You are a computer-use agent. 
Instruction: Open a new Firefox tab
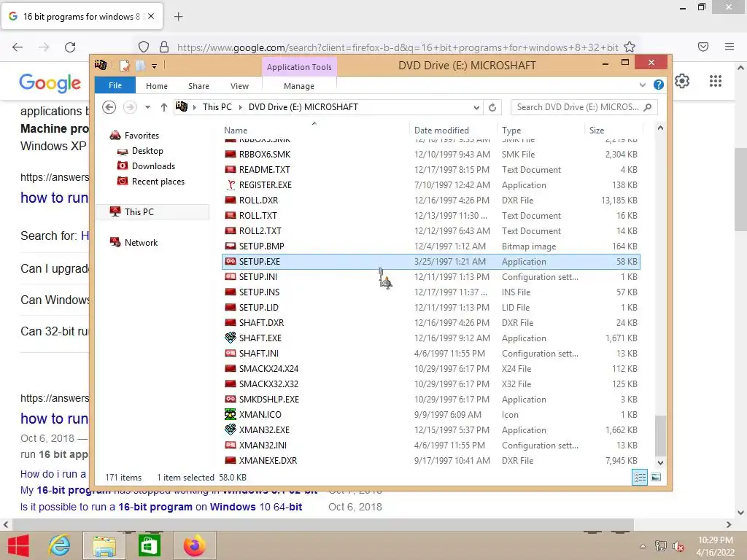pos(179,17)
